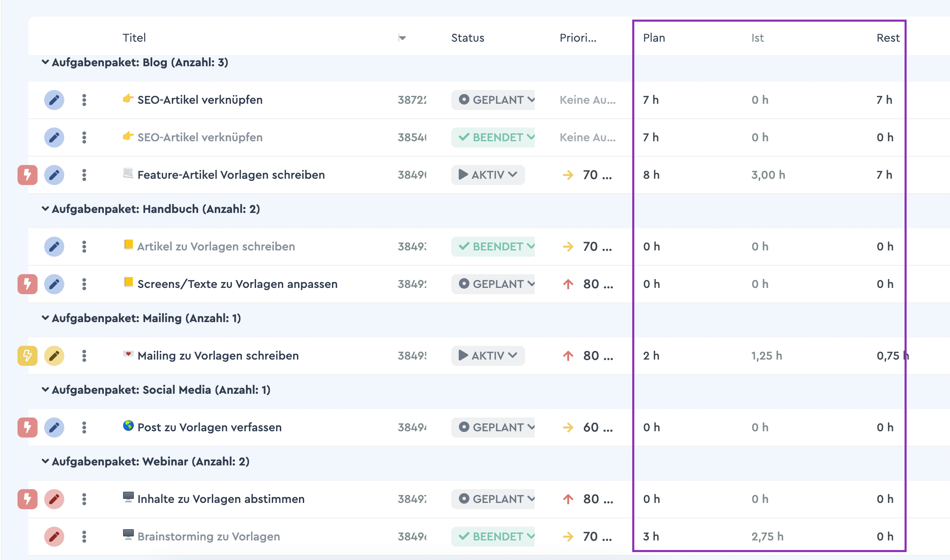Open three-dot menu for Mailing zu Vorlagen schreiben
Screen dimensions: 950x560
coord(84,356)
